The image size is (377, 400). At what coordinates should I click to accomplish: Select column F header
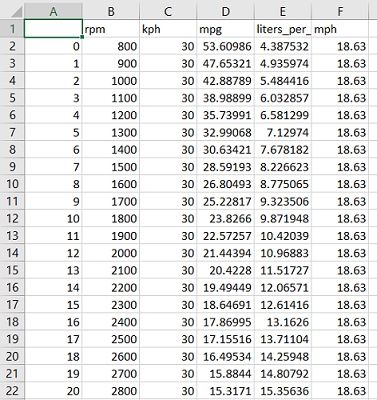pyautogui.click(x=340, y=12)
